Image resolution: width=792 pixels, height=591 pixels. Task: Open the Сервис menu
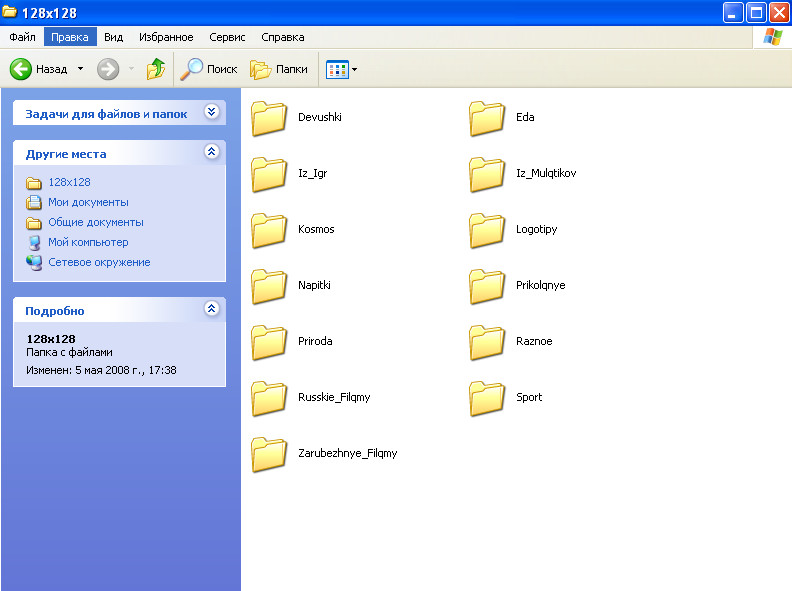pyautogui.click(x=227, y=37)
